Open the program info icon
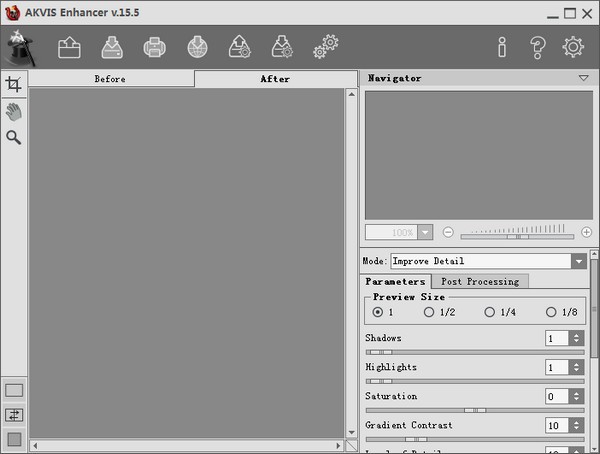600x454 pixels. tap(502, 47)
